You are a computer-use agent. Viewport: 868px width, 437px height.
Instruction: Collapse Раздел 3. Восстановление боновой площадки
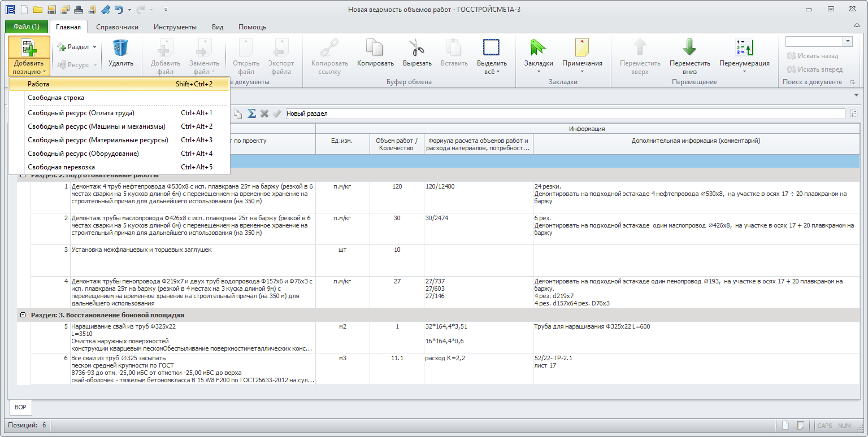pos(23,315)
